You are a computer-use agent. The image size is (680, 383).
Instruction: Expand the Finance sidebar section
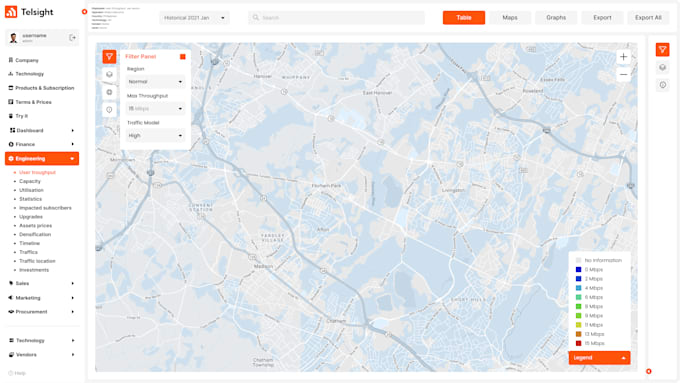[x=42, y=144]
